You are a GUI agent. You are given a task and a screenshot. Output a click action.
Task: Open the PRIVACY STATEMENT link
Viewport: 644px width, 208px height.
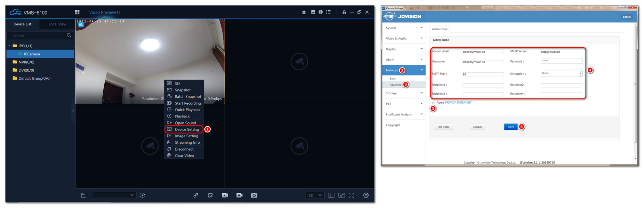(458, 103)
